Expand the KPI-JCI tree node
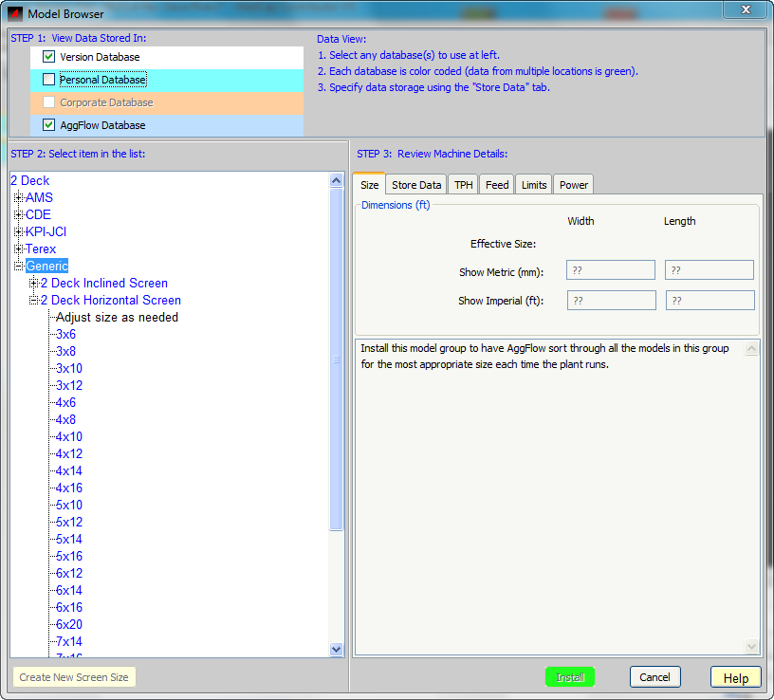This screenshot has height=700, width=774. 18,231
